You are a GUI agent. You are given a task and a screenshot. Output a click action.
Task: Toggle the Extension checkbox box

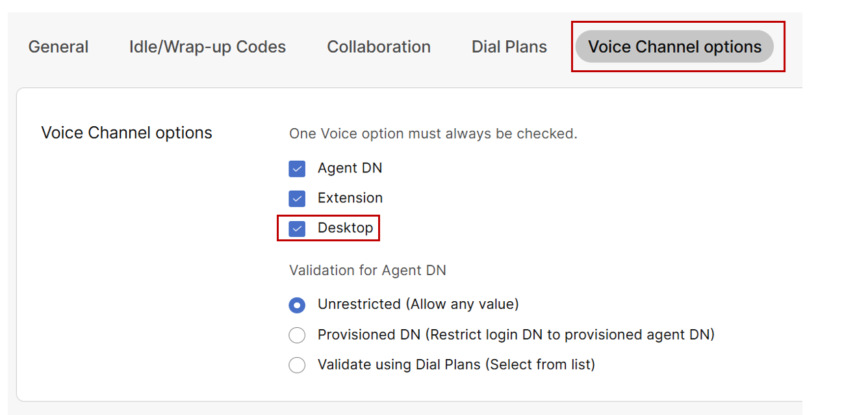click(x=297, y=198)
